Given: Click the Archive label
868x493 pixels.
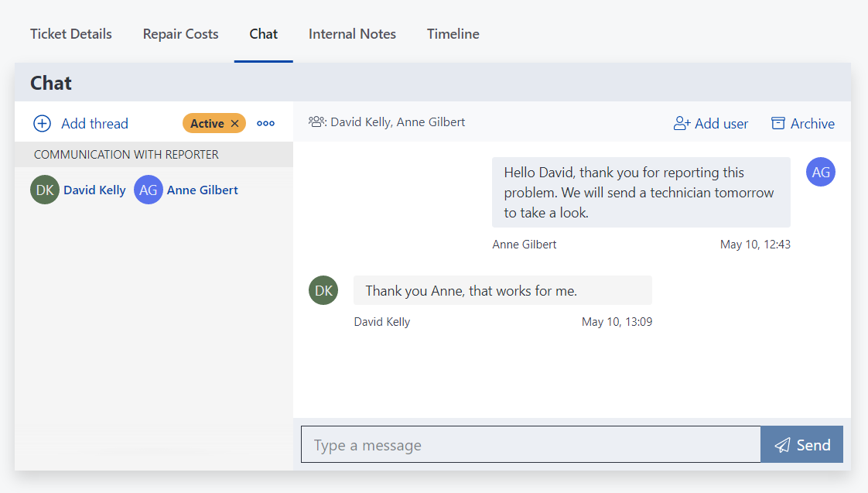Looking at the screenshot, I should pos(812,124).
